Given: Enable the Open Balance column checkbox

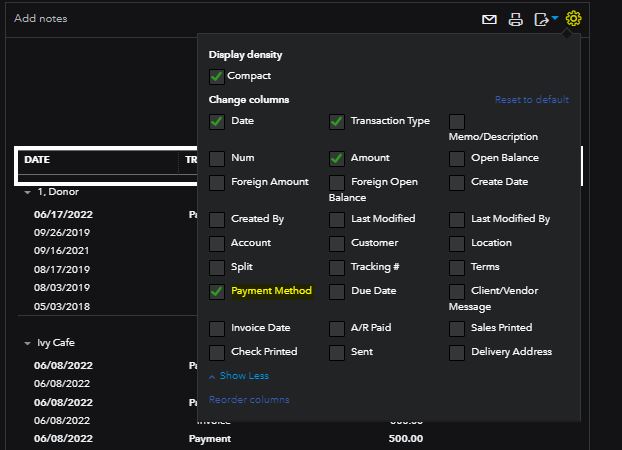Looking at the screenshot, I should pyautogui.click(x=457, y=158).
